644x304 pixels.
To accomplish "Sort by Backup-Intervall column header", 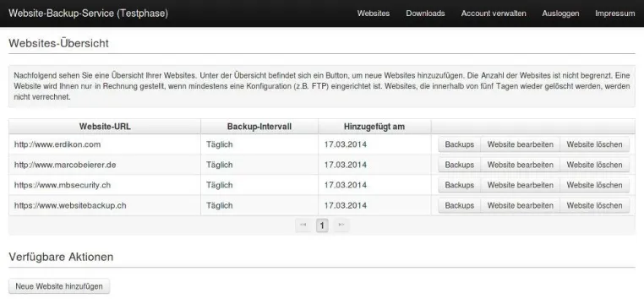I will pyautogui.click(x=259, y=127).
